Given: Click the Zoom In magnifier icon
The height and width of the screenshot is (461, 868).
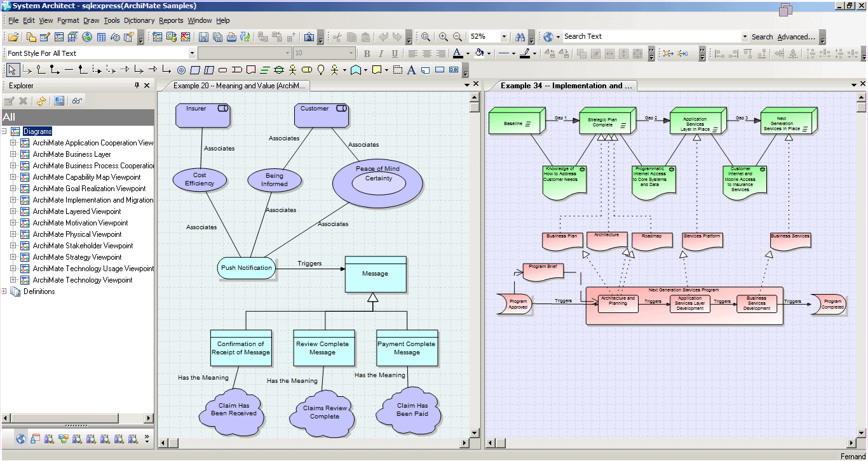Looking at the screenshot, I should pos(444,37).
